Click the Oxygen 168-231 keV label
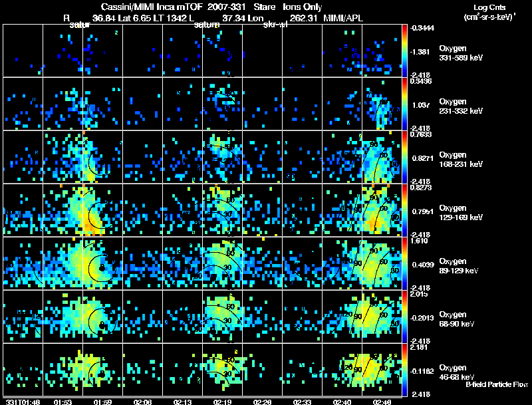The height and width of the screenshot is (405, 532). coord(461,160)
